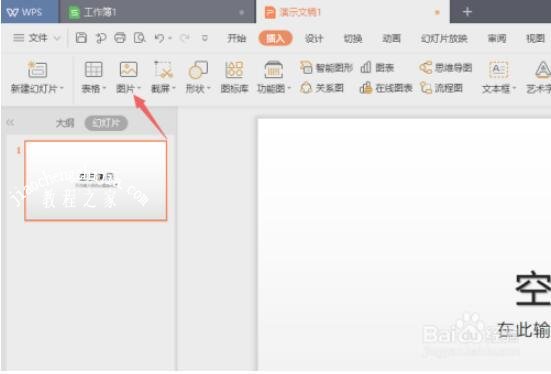Viewport: 551px width, 374px height.
Task: Open a new tab with plus button
Action: pos(467,12)
